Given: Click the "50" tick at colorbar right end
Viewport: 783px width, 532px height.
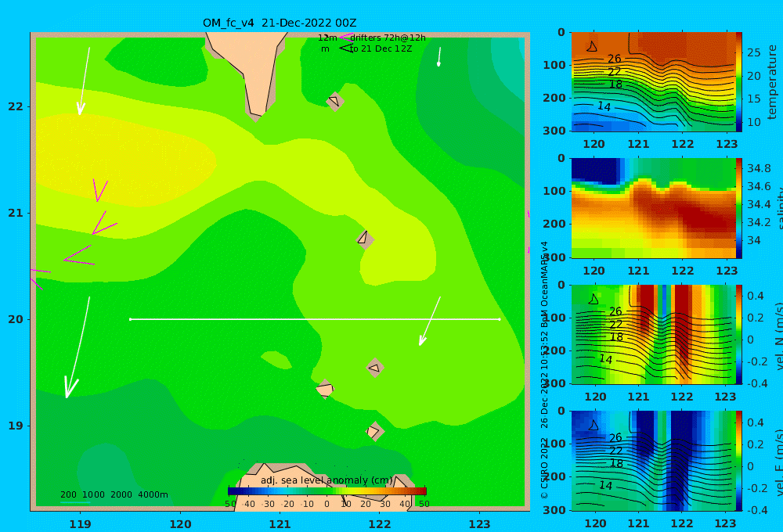Looking at the screenshot, I should click(424, 504).
